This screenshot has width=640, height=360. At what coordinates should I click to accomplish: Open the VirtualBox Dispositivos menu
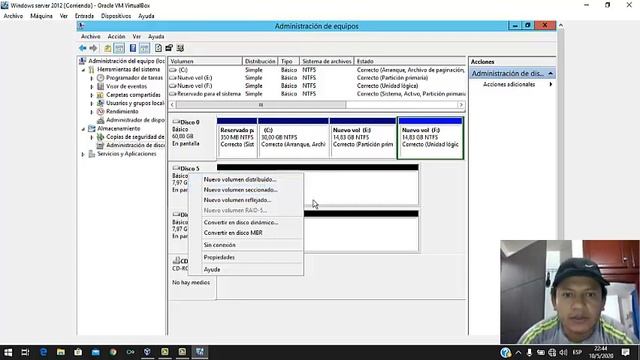116,16
